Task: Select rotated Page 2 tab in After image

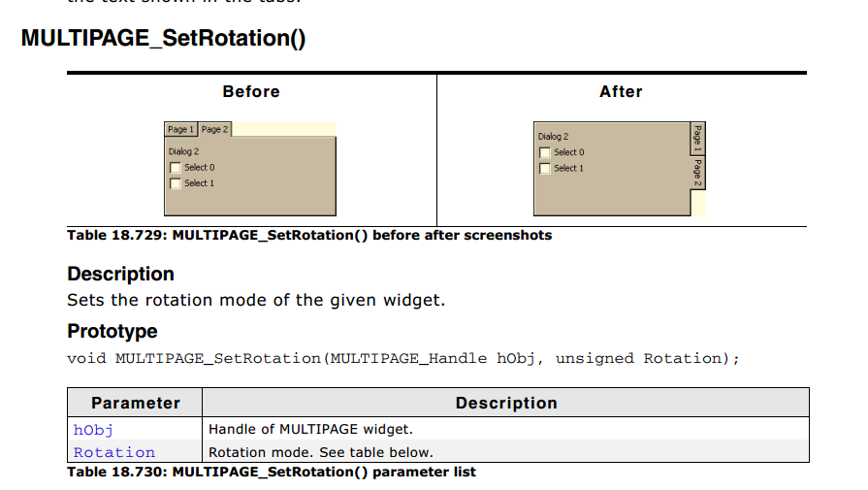Action: (x=697, y=173)
